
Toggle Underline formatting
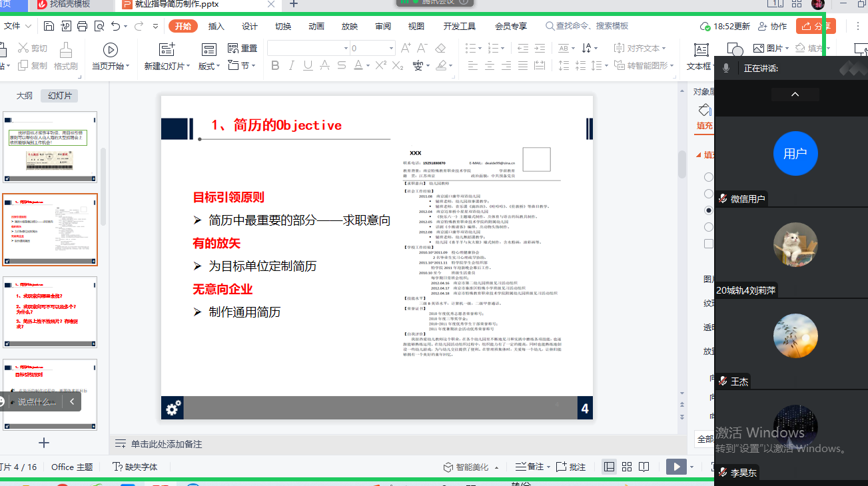point(308,65)
